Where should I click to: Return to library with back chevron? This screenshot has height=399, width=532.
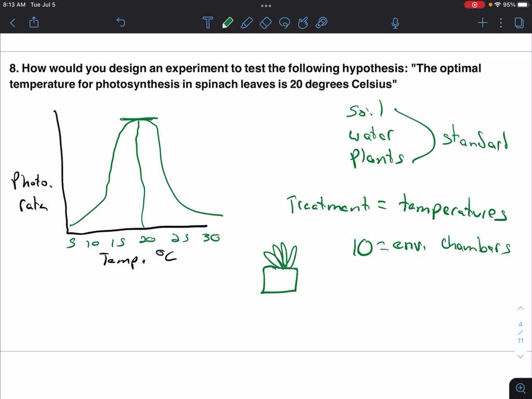click(x=12, y=22)
